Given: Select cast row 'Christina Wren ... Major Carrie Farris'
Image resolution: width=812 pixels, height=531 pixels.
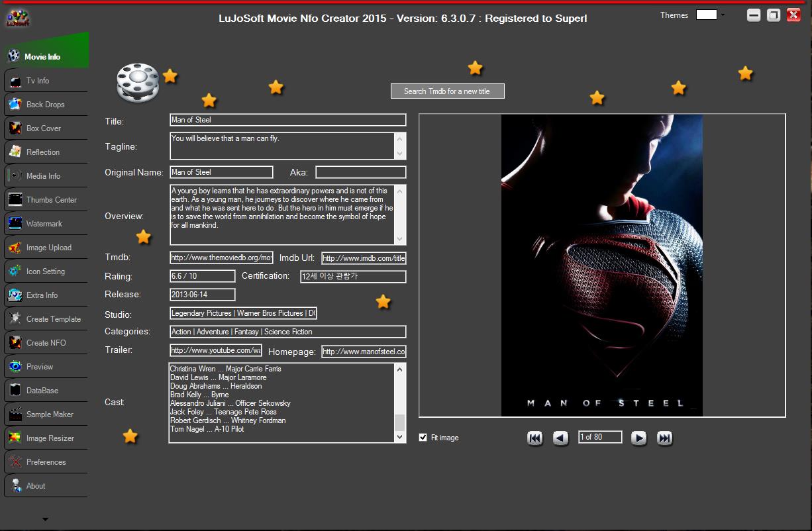Looking at the screenshot, I should click(x=225, y=369).
